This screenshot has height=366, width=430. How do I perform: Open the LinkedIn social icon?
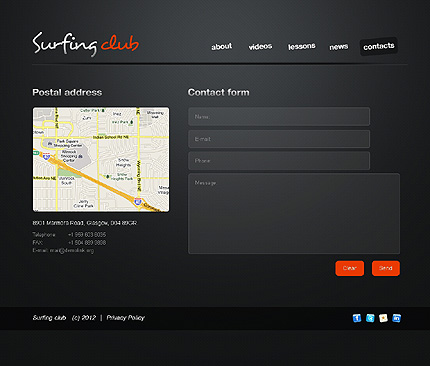pyautogui.click(x=396, y=318)
